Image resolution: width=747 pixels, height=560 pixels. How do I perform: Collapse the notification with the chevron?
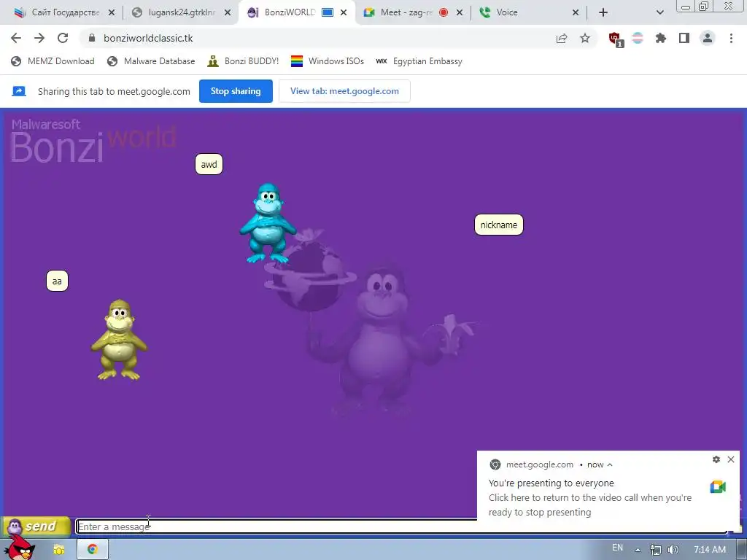point(610,464)
